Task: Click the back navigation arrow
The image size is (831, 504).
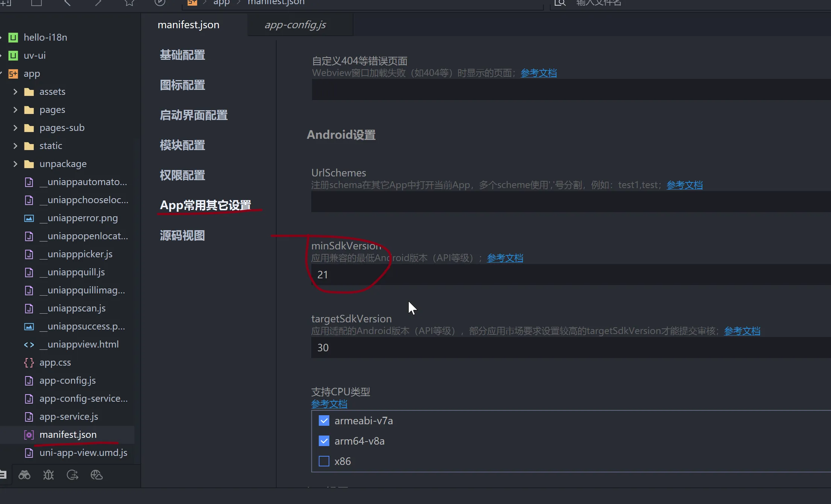Action: pyautogui.click(x=67, y=2)
